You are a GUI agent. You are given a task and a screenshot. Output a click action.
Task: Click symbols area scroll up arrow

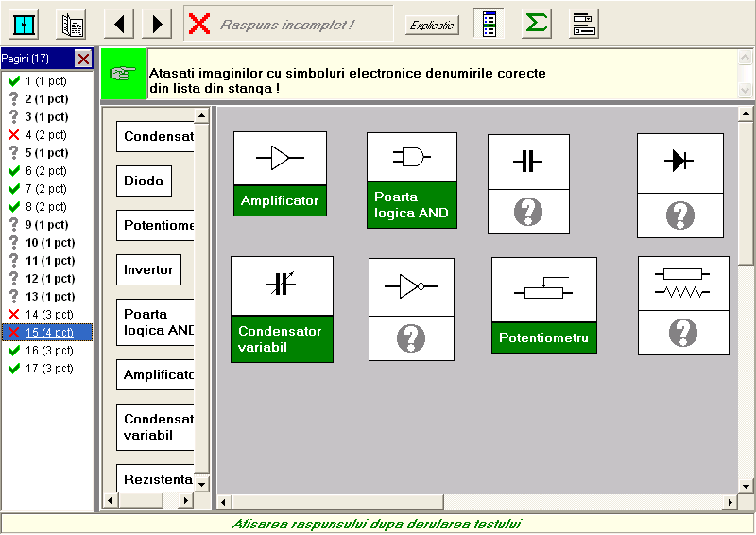click(x=746, y=114)
